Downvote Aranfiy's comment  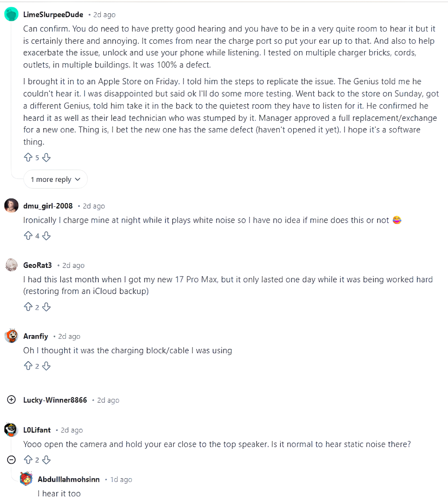(46, 366)
